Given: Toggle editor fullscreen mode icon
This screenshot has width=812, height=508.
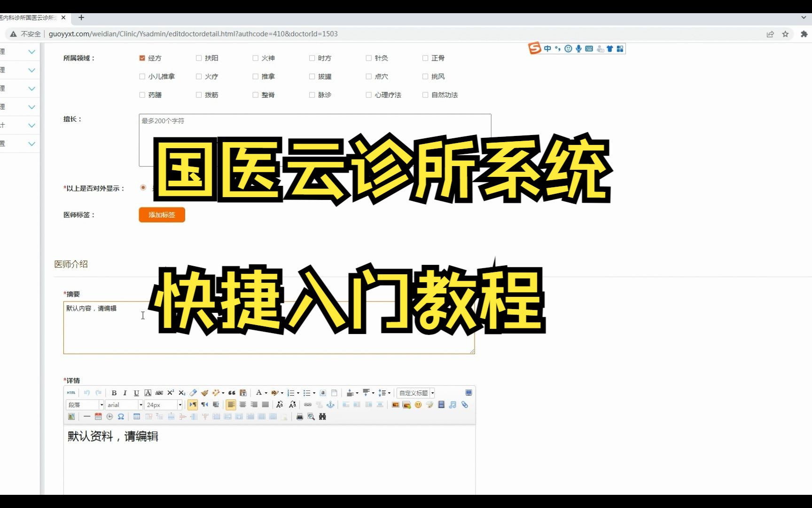Looking at the screenshot, I should pos(468,393).
